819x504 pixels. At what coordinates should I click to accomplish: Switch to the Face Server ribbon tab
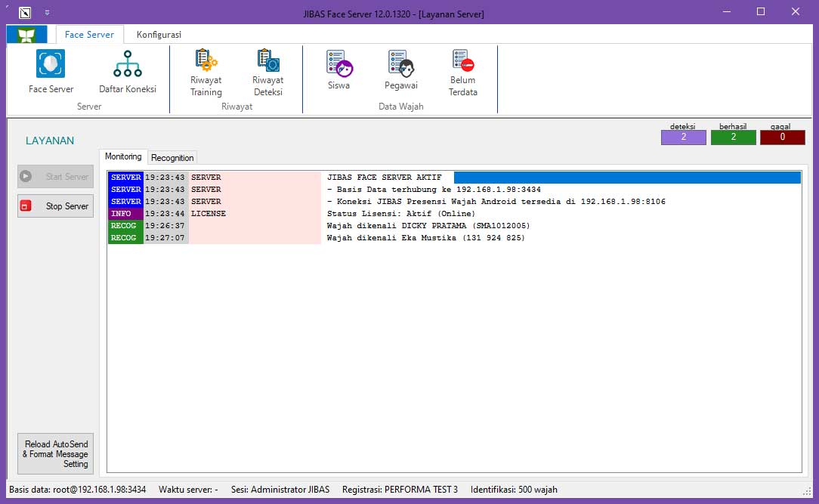[x=89, y=35]
